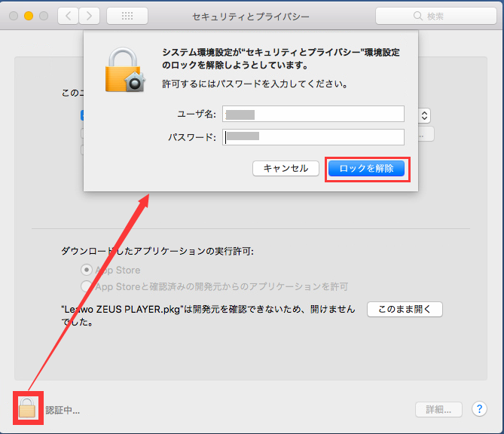Select the App Store radio button
This screenshot has width=504, height=434.
[86, 270]
